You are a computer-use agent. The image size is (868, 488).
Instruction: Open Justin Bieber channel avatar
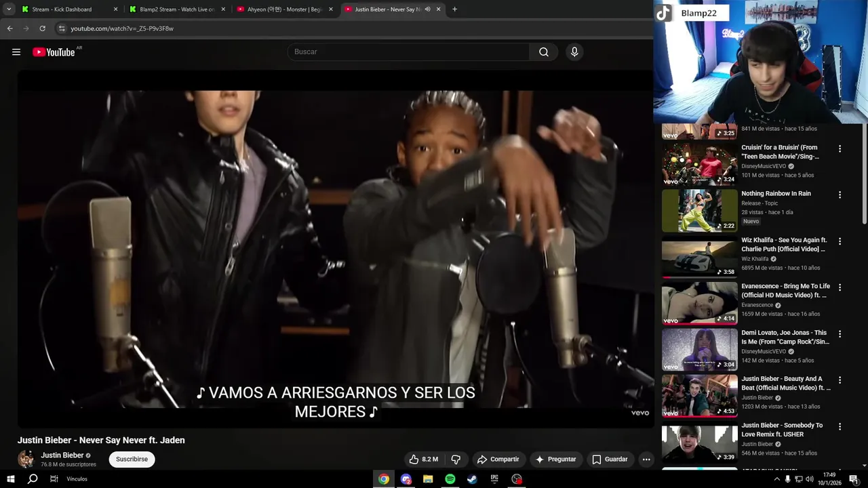26,459
